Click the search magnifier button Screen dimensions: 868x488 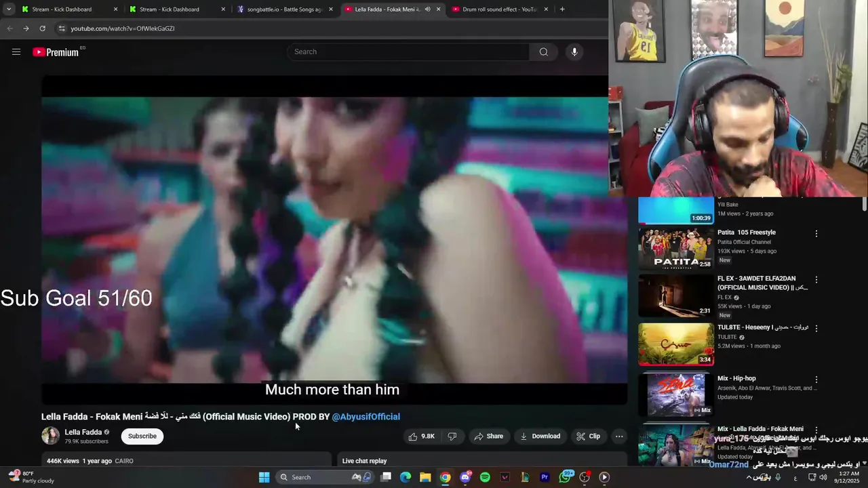[x=543, y=52]
